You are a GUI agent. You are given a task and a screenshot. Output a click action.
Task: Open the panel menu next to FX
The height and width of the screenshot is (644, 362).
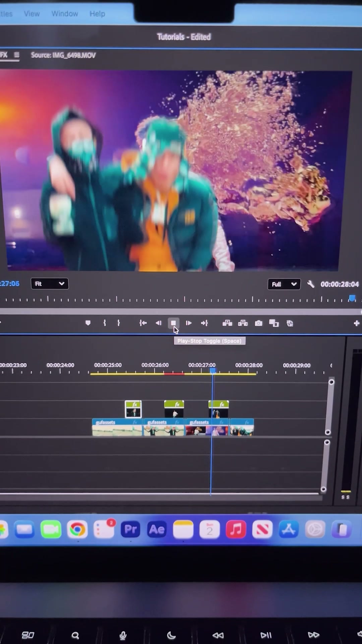(x=16, y=55)
